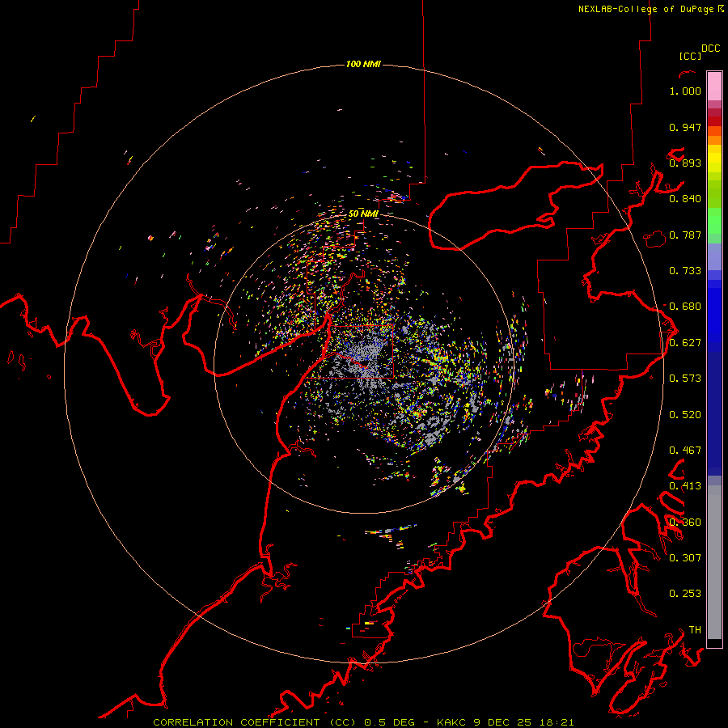This screenshot has width=728, height=728.
Task: Click the 0.253 scale value
Action: tap(685, 594)
